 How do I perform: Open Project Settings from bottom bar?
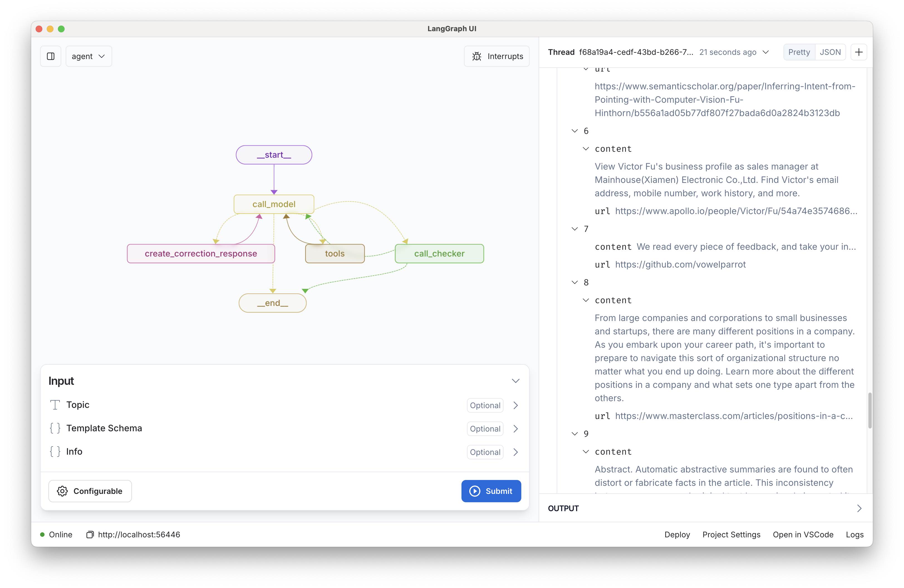click(x=731, y=535)
